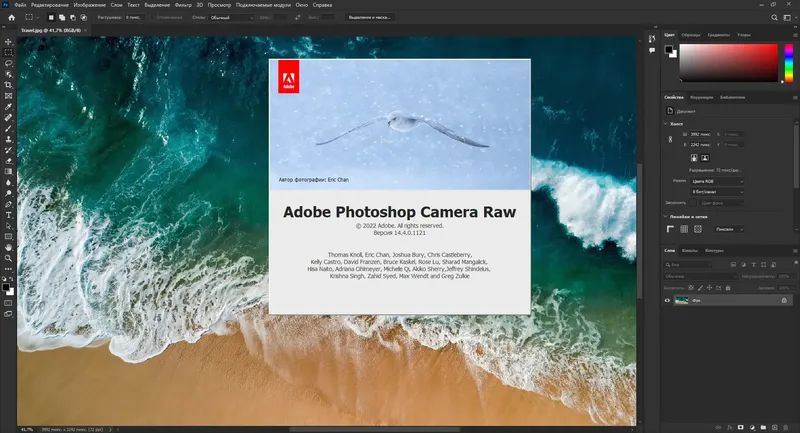Hide the Фон layer with eye icon
Viewport: 800px width, 433px height.
coord(668,300)
